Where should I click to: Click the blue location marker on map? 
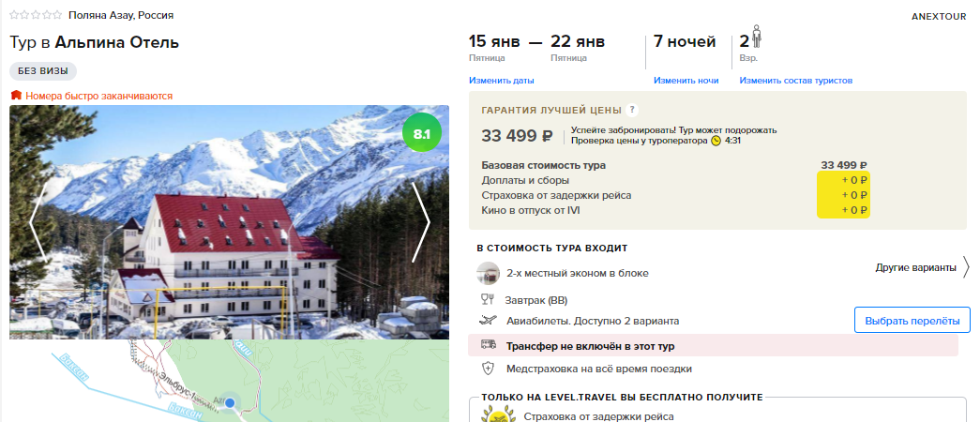[x=230, y=403]
